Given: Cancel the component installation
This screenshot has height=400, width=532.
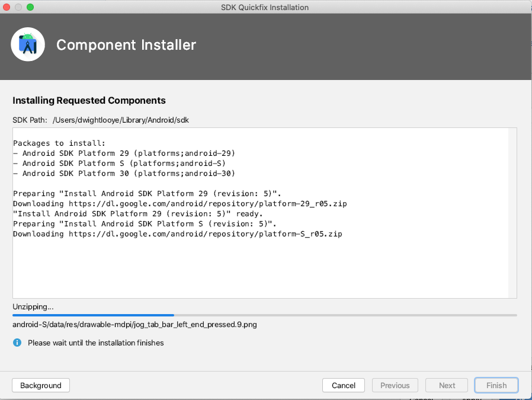Looking at the screenshot, I should (344, 385).
